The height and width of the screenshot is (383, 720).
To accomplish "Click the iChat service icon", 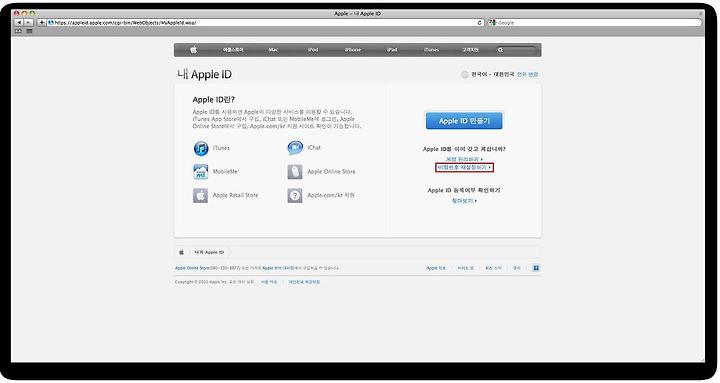I will pos(295,148).
